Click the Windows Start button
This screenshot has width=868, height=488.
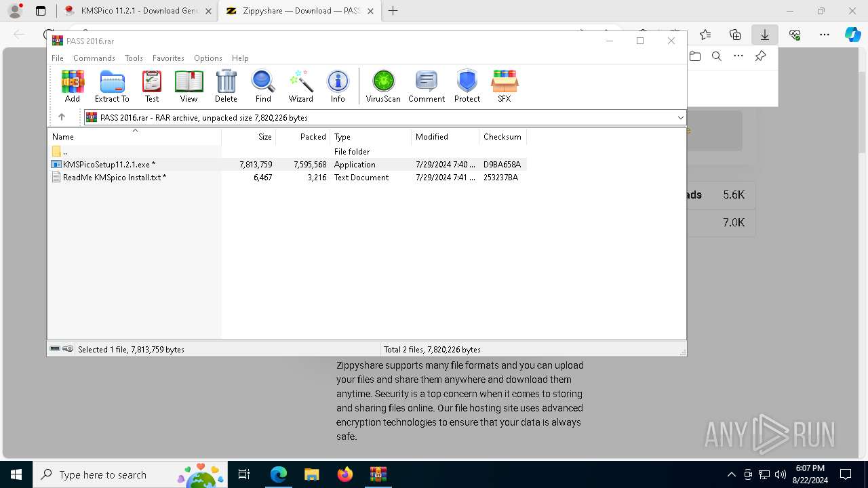[16, 474]
